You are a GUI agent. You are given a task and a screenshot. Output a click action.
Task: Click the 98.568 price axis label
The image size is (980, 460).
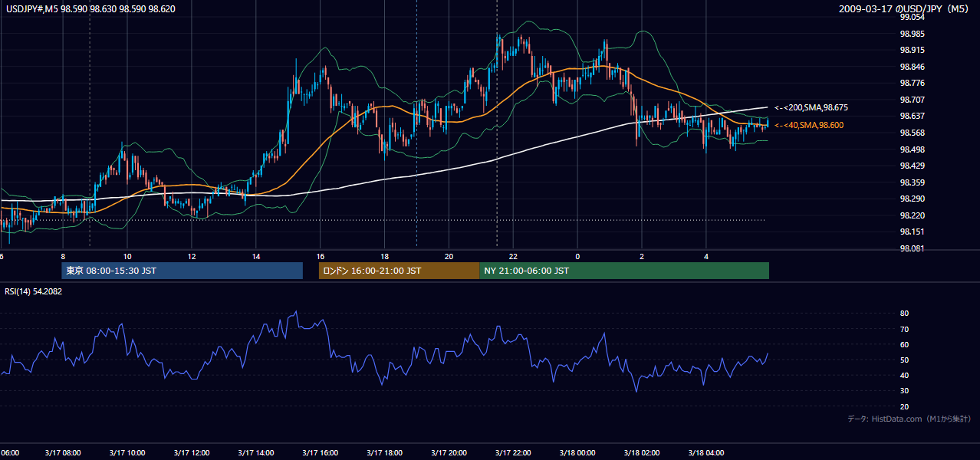911,133
